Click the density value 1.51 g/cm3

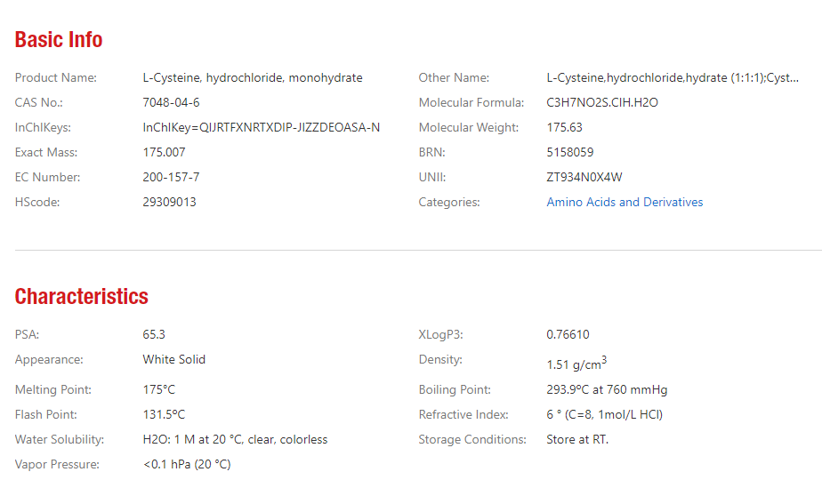[576, 363]
